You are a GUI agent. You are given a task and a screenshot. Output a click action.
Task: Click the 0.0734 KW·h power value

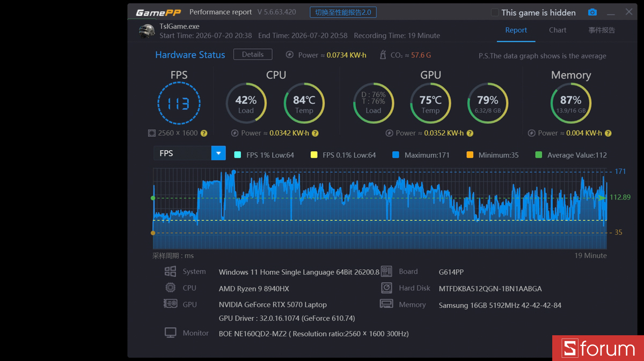346,55
